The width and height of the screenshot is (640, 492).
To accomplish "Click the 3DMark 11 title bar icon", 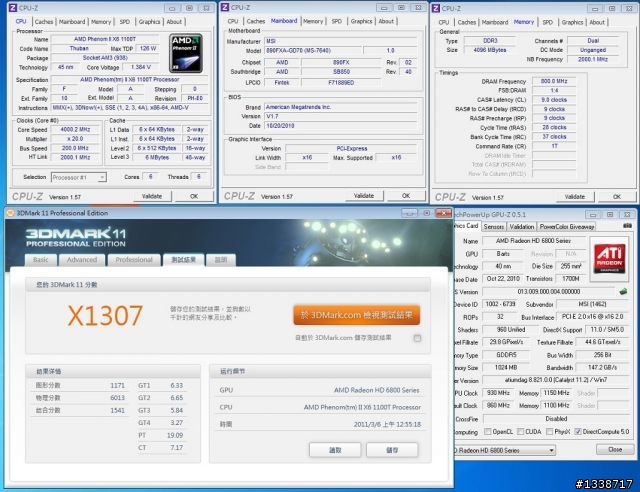I will coord(11,213).
